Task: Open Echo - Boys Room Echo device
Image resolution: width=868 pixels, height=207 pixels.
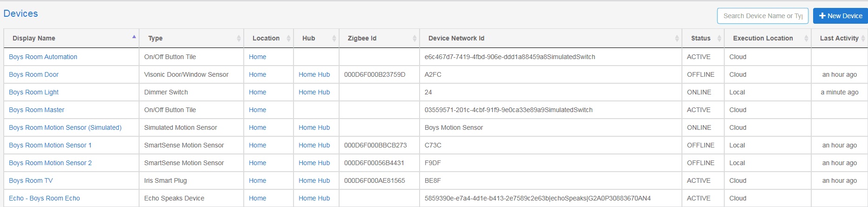Action: (x=44, y=198)
